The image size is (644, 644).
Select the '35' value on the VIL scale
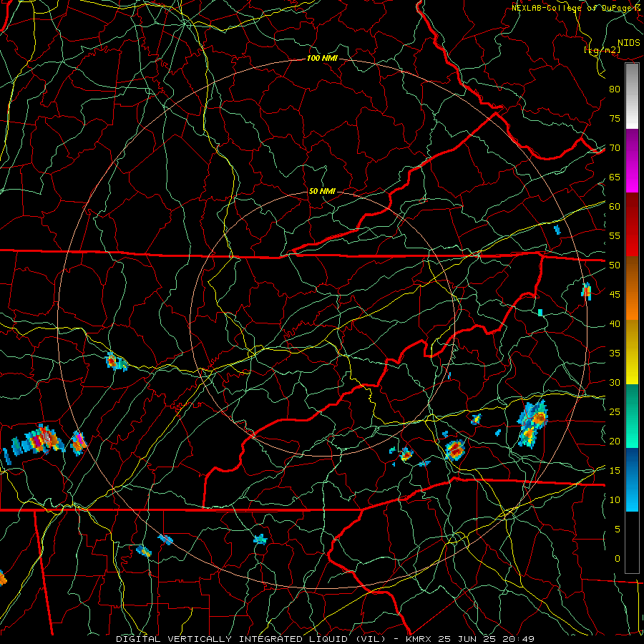(x=615, y=353)
